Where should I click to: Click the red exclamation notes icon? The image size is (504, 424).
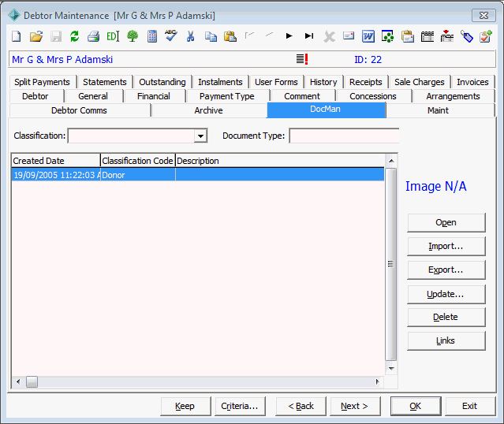[x=302, y=59]
